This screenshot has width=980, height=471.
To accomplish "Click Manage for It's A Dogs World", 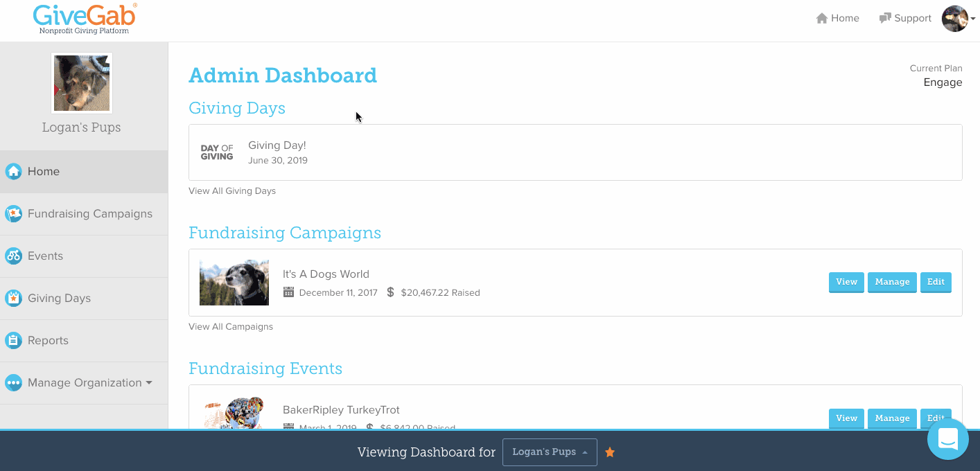I will pos(892,283).
